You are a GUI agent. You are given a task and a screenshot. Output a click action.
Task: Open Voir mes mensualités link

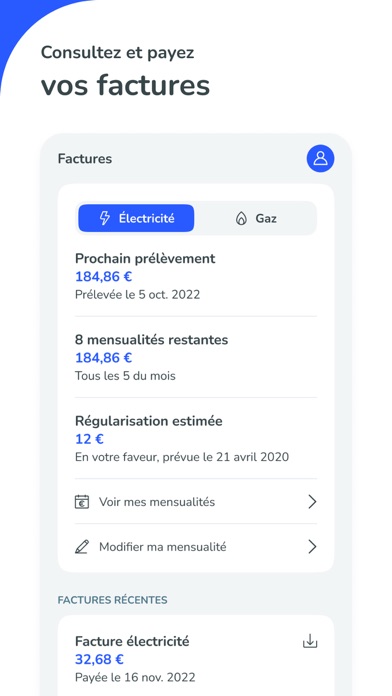pos(196,502)
